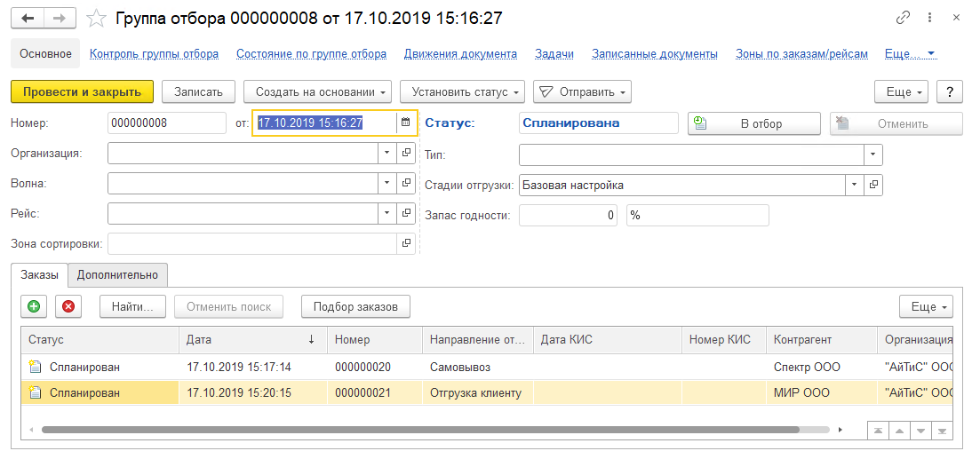Open the selected Рейс item
The width and height of the screenshot is (980, 459).
pyautogui.click(x=406, y=214)
